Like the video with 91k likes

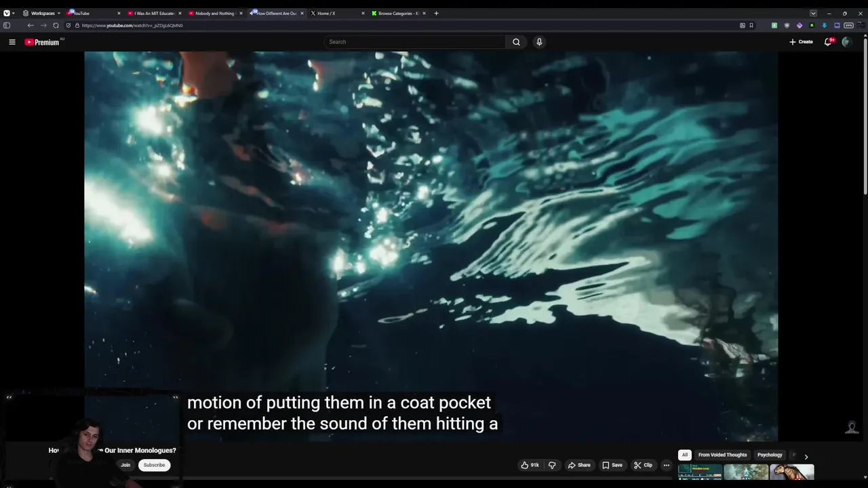coord(530,465)
